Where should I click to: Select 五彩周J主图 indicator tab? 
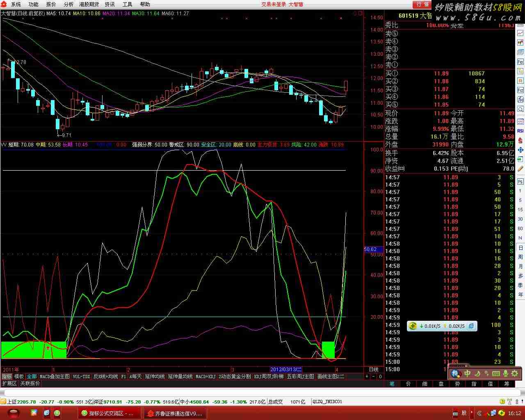point(301,376)
